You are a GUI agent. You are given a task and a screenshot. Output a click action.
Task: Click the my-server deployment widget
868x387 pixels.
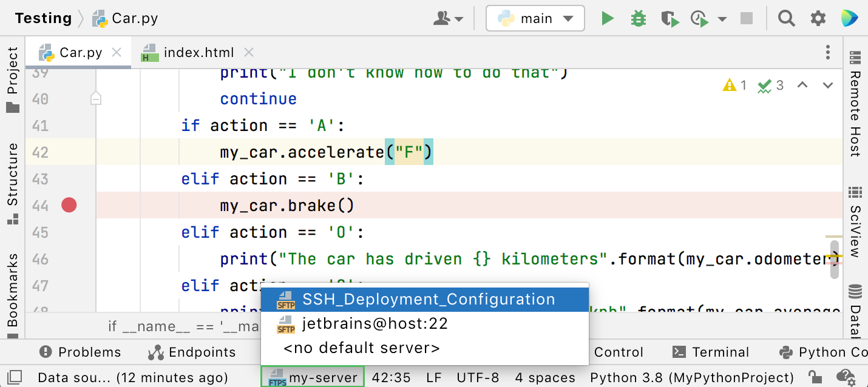pyautogui.click(x=312, y=376)
